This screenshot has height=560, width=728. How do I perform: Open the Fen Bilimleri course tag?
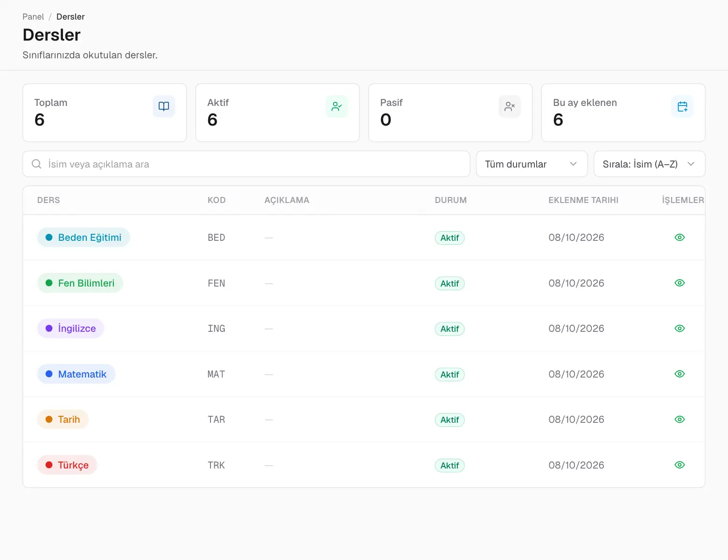pos(80,283)
